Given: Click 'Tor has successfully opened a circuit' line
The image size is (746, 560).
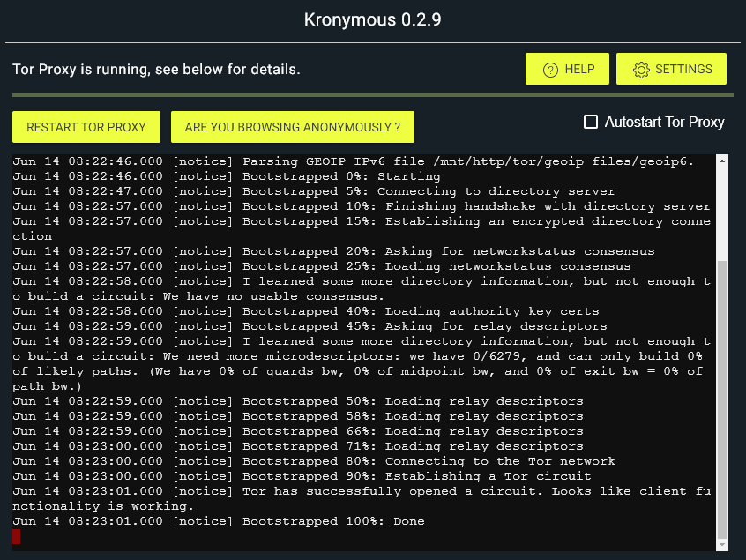Looking at the screenshot, I should point(362,498).
